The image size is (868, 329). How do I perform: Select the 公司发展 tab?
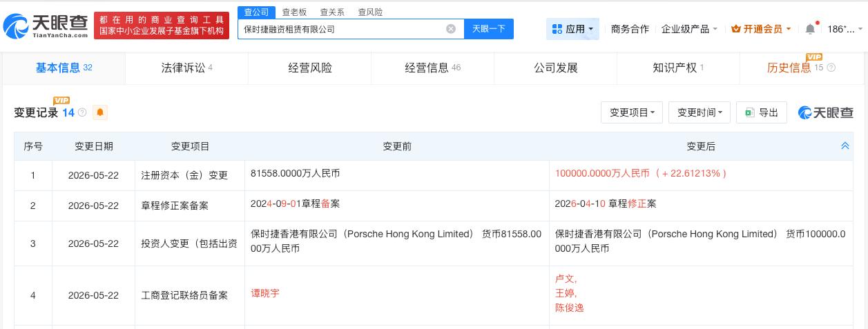point(555,68)
